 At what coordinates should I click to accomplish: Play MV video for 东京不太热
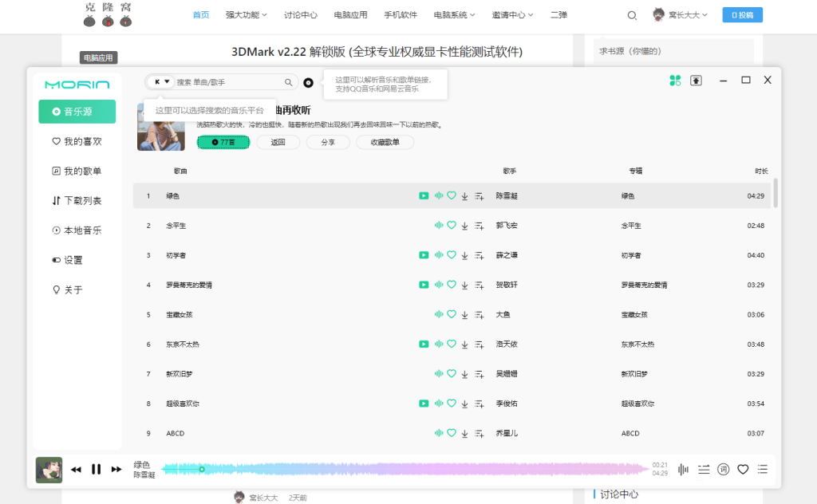click(x=424, y=345)
